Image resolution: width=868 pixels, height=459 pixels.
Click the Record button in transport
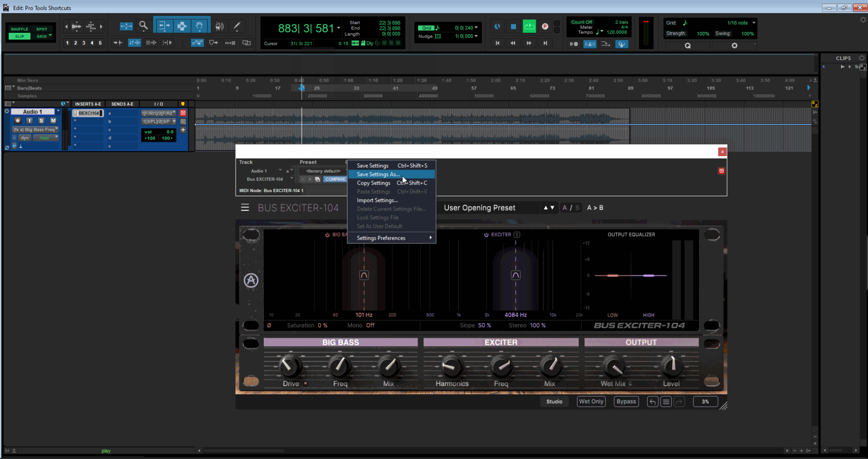pyautogui.click(x=545, y=26)
